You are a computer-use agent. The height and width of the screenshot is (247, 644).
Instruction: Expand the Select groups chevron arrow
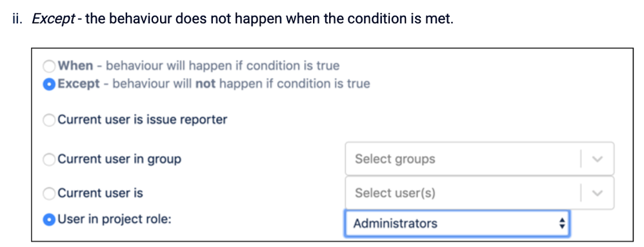[x=598, y=159]
